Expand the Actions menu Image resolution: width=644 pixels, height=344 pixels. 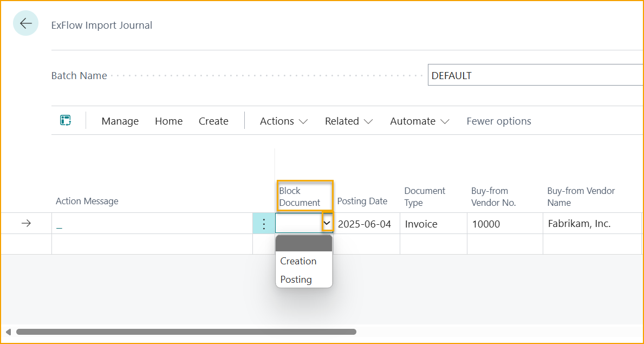[x=282, y=121]
